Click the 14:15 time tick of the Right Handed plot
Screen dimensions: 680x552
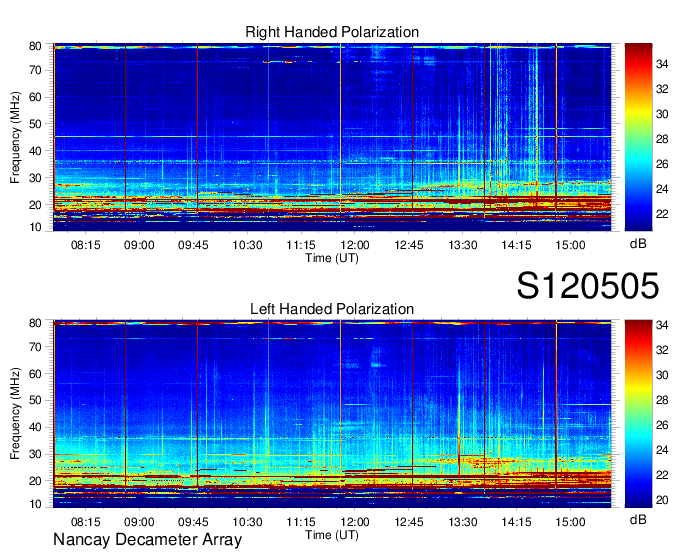pos(517,245)
